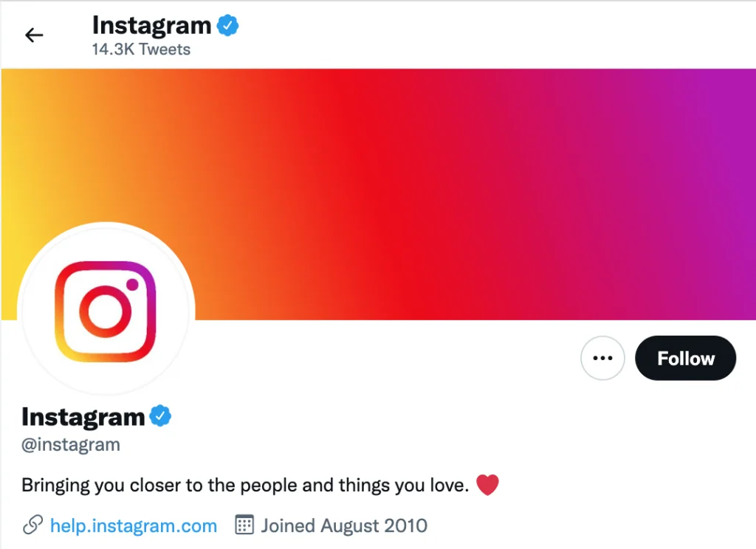
Task: Go back using the left arrow
Action: pos(34,35)
